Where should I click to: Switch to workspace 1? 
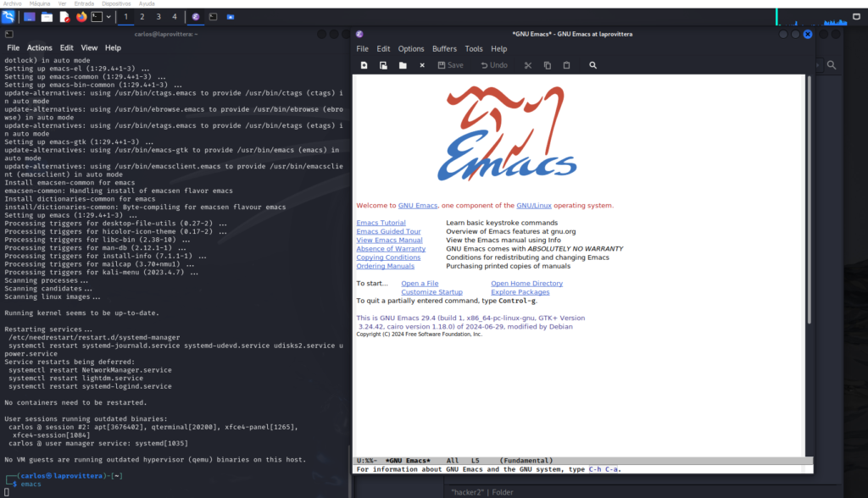coord(125,17)
